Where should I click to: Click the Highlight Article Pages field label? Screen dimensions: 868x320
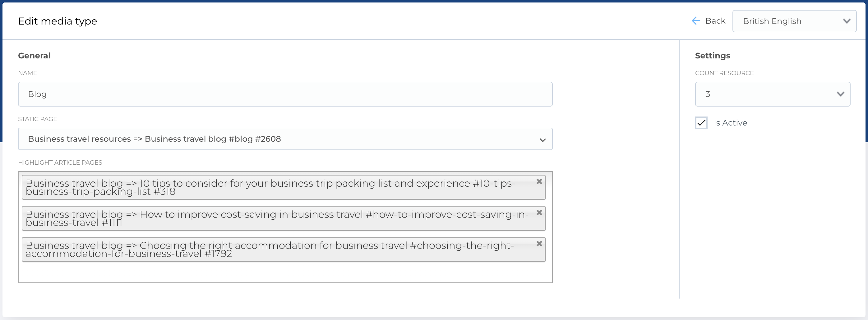[60, 163]
